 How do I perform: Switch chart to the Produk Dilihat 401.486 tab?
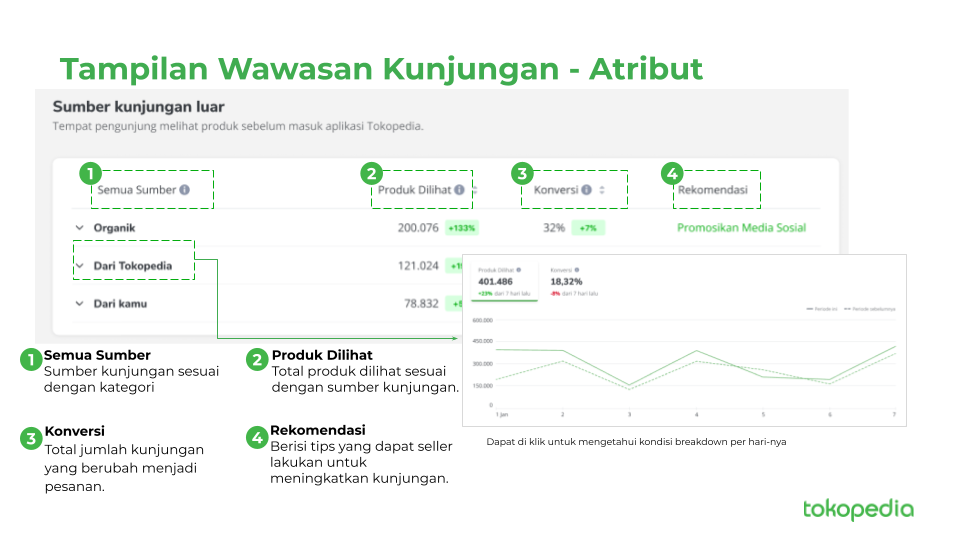point(504,282)
